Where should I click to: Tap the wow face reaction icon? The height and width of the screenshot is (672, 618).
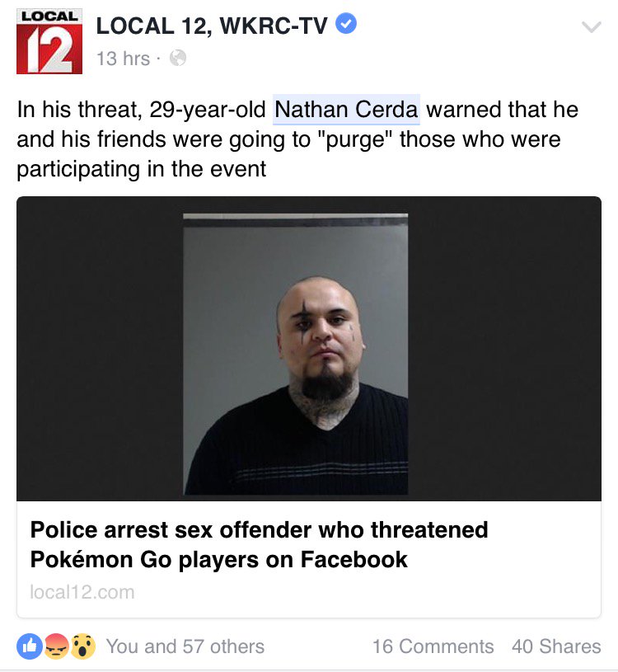tap(82, 646)
